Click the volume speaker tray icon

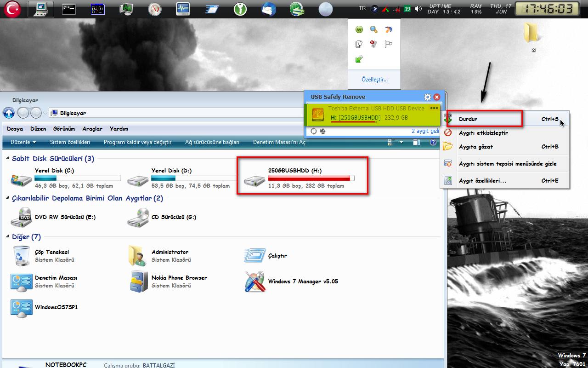coord(418,9)
